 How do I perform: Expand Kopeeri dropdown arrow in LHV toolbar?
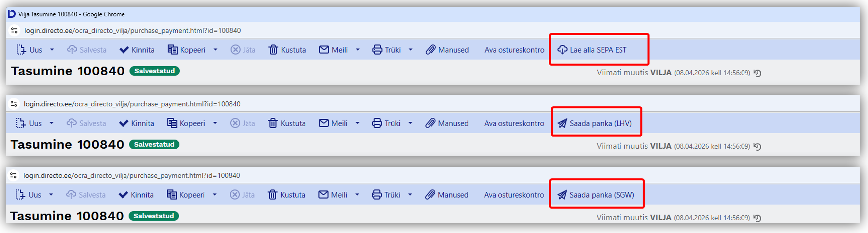215,123
